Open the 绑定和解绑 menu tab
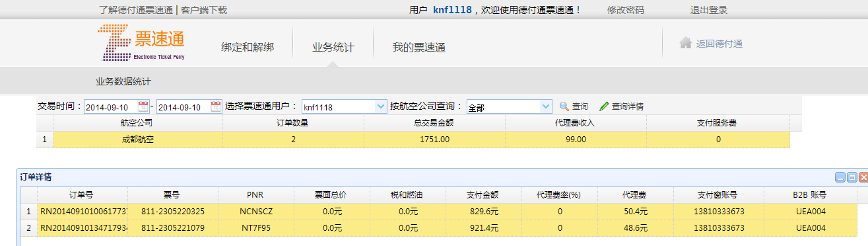The height and width of the screenshot is (246, 868). coord(248,48)
